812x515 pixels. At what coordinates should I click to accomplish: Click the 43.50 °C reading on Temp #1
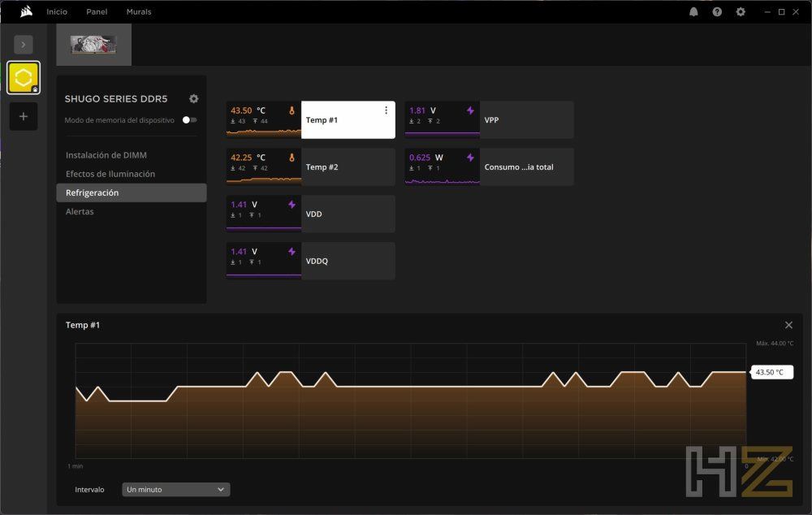click(x=248, y=110)
